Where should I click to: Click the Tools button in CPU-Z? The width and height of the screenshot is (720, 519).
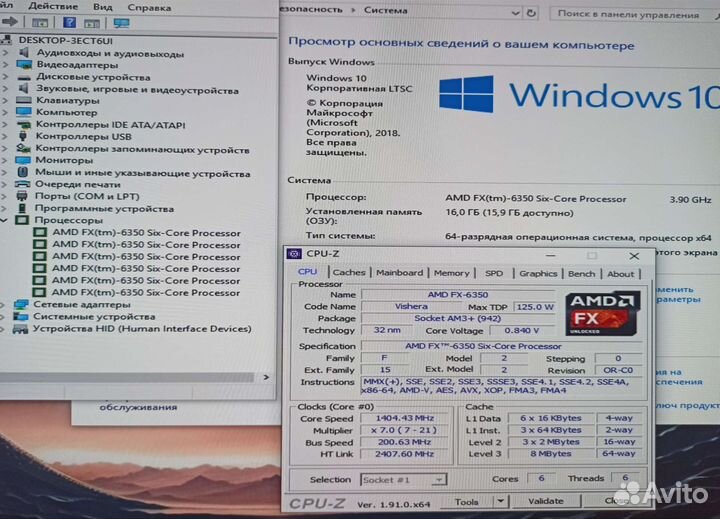[467, 502]
